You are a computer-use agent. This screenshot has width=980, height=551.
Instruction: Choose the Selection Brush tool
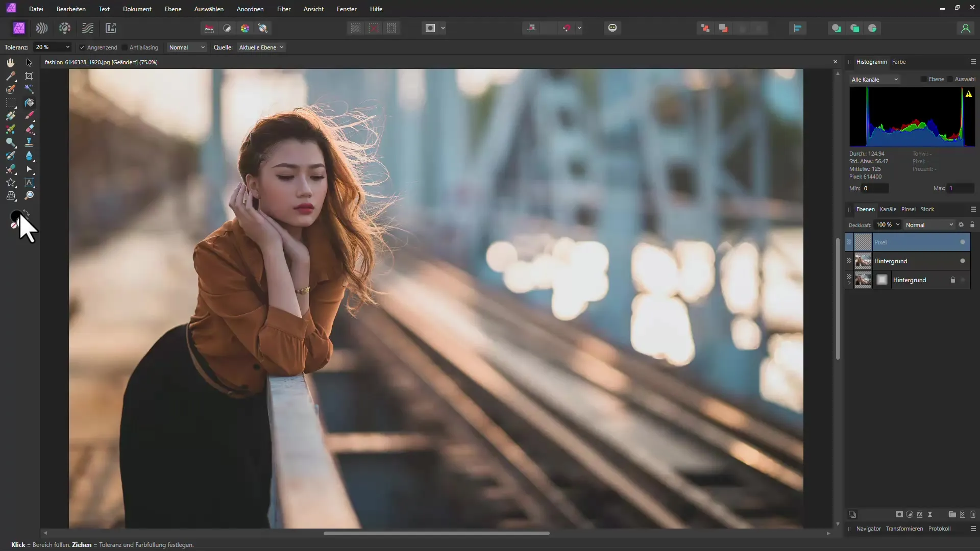(x=10, y=89)
